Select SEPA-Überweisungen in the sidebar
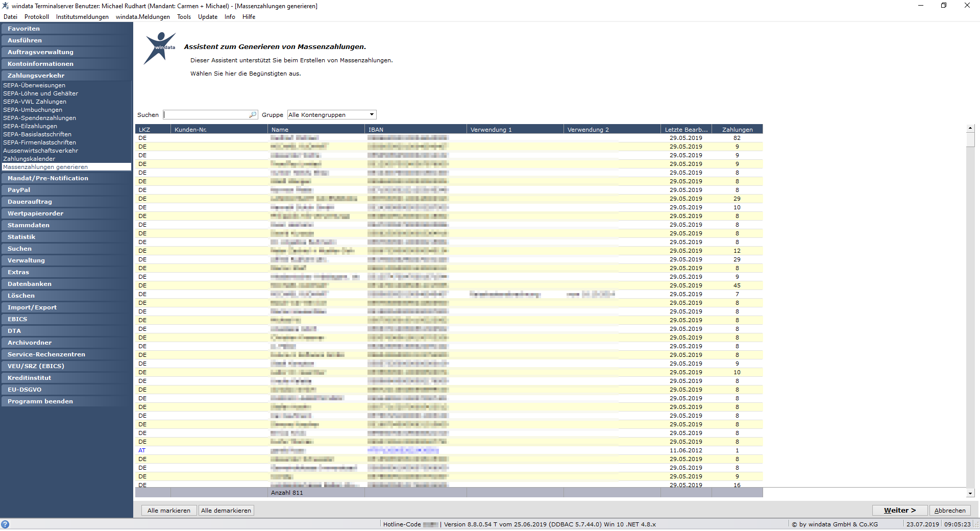The image size is (980, 531). coord(34,85)
